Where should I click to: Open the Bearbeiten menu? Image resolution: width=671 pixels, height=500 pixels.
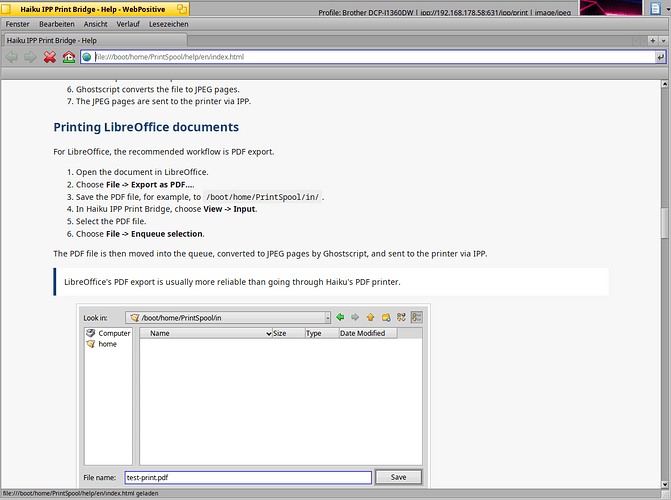pos(57,24)
